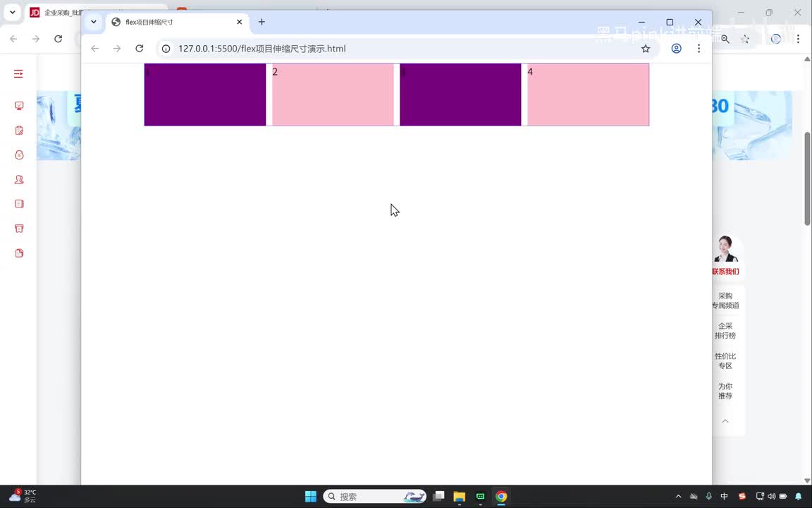
Task: Click the address bar URL
Action: click(x=262, y=49)
